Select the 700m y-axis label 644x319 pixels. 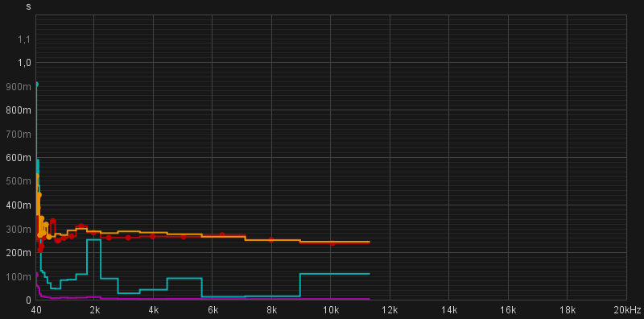[x=19, y=134]
